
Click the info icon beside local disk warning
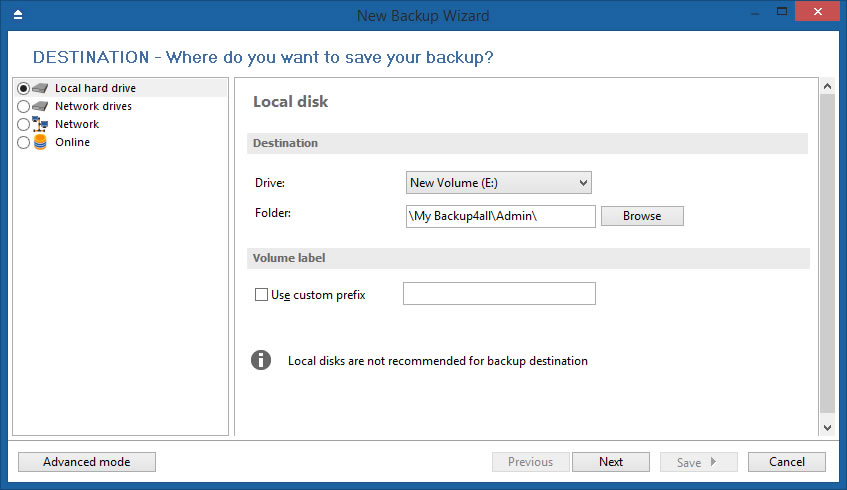point(261,360)
